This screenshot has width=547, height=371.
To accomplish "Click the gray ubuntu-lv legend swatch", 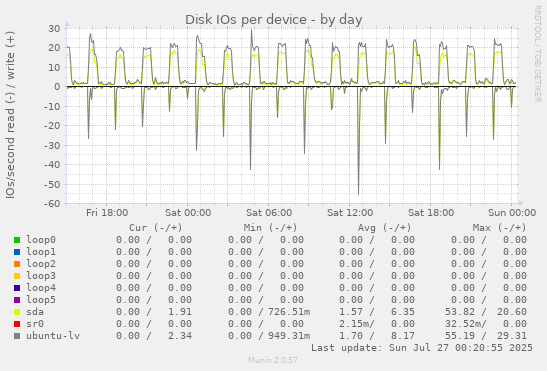I will [17, 336].
